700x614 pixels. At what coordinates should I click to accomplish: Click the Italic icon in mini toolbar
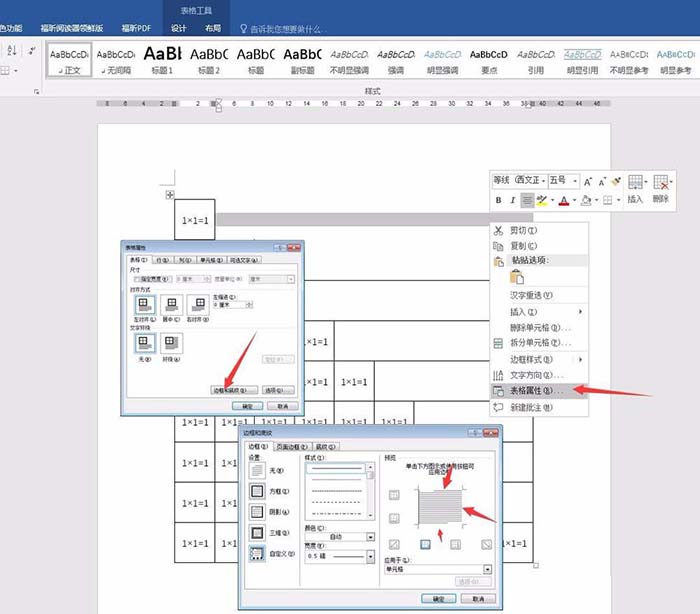[x=512, y=201]
